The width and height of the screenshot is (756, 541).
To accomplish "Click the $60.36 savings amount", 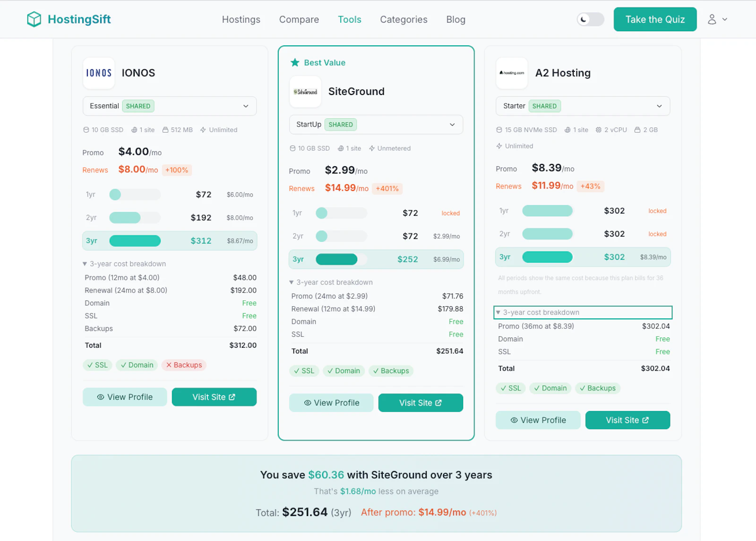I will 326,475.
